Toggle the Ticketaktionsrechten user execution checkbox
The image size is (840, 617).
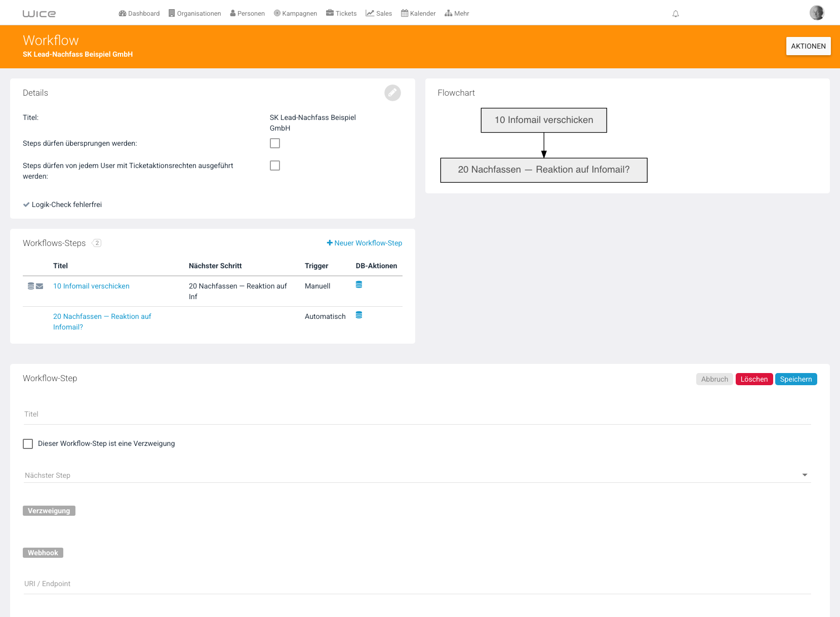click(x=275, y=166)
